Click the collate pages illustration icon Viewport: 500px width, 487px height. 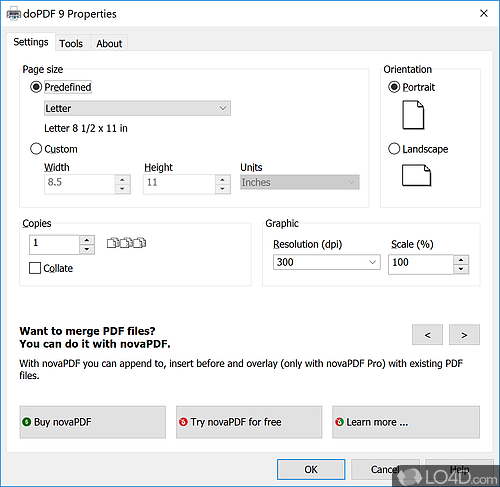126,243
